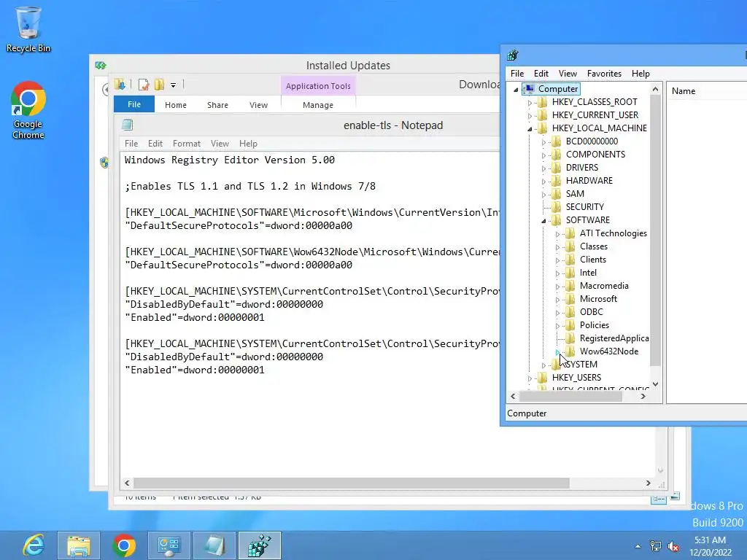Viewport: 747px width, 560px height.
Task: Click the network tray icon
Action: (656, 546)
